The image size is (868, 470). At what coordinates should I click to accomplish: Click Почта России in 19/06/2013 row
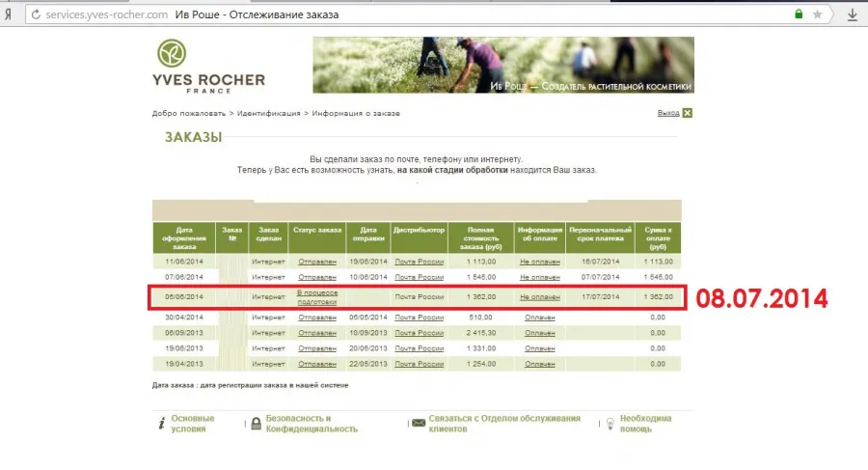(420, 348)
